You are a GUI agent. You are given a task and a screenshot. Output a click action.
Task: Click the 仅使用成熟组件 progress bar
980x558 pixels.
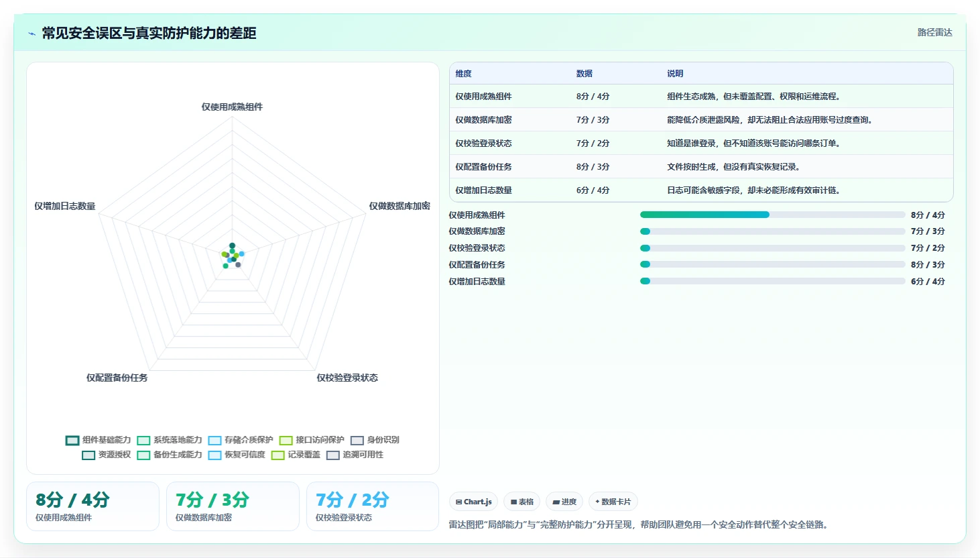pos(772,215)
